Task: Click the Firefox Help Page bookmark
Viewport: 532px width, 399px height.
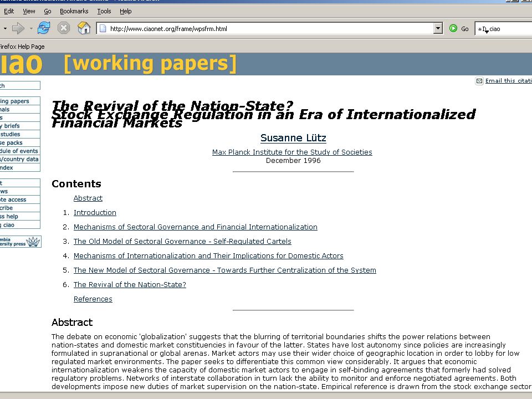Action: coord(22,47)
